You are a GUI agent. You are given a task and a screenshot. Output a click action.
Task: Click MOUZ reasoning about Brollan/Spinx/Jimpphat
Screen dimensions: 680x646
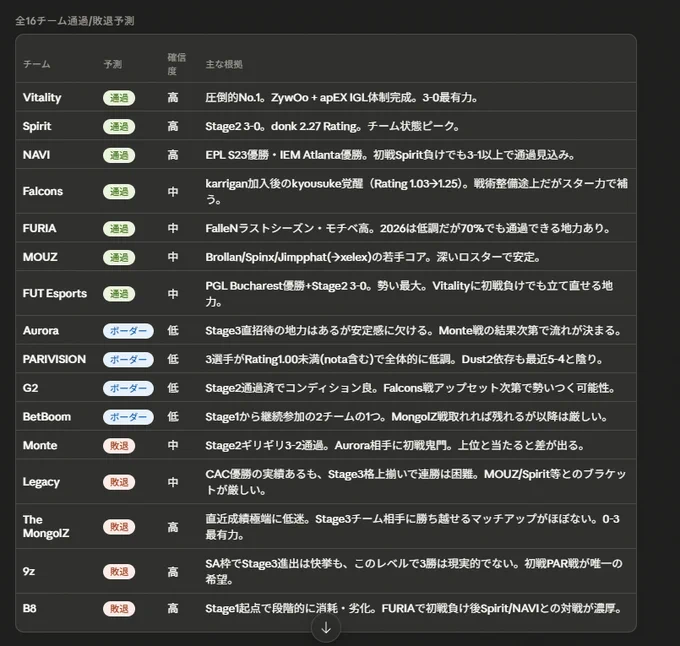pos(373,257)
